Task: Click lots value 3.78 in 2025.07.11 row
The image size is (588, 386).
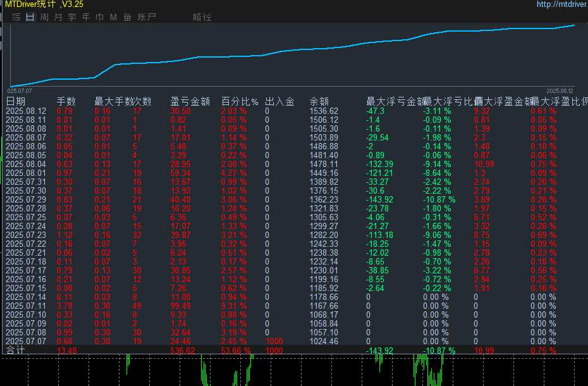Action: tap(64, 306)
